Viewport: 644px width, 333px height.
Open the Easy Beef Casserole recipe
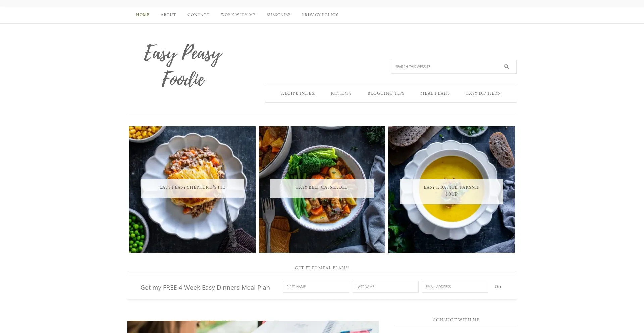pyautogui.click(x=322, y=187)
